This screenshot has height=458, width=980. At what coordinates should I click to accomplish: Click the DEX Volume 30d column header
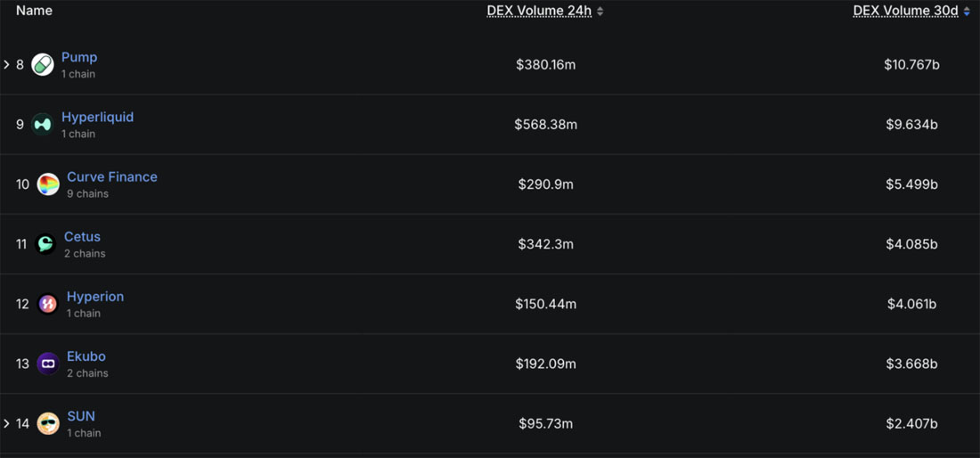point(906,11)
